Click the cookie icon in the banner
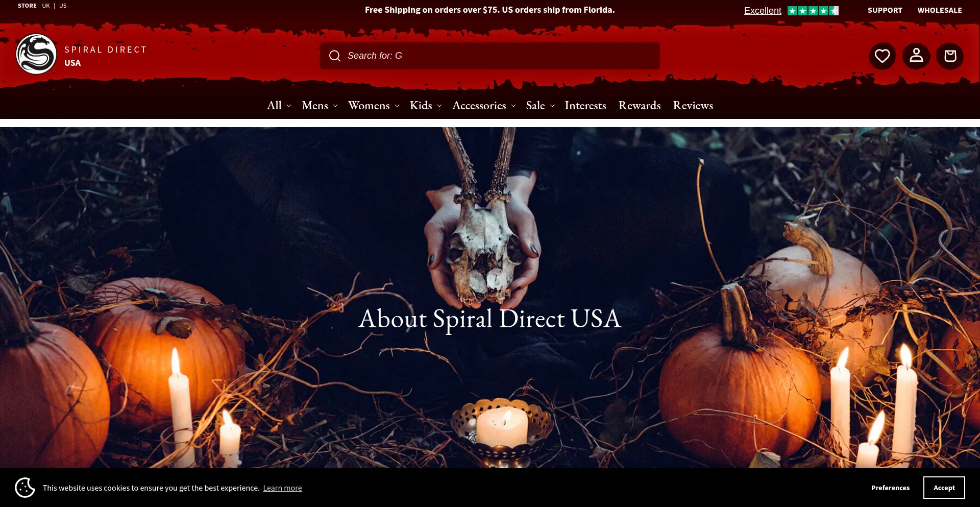The height and width of the screenshot is (507, 980). [x=25, y=488]
